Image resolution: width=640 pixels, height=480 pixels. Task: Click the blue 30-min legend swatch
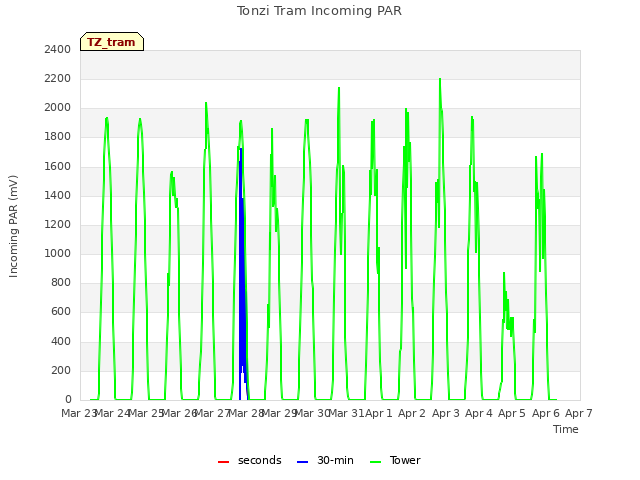(x=302, y=462)
